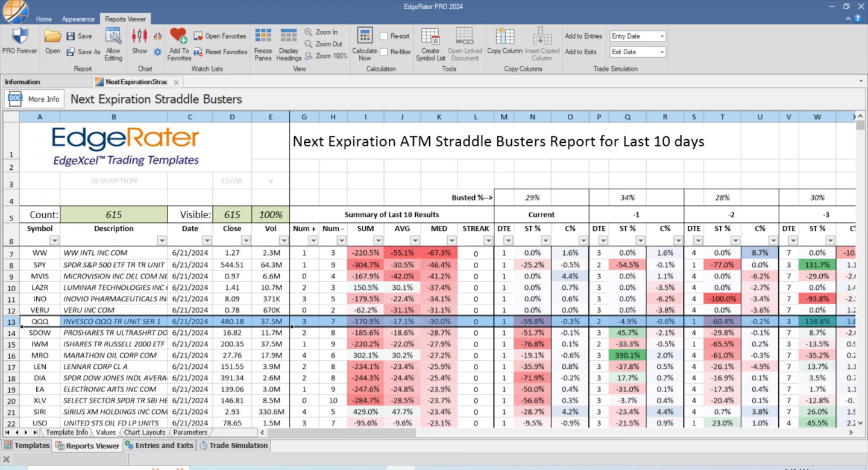Click the More Info DOC icon
The height and width of the screenshot is (470, 868).
click(x=15, y=99)
